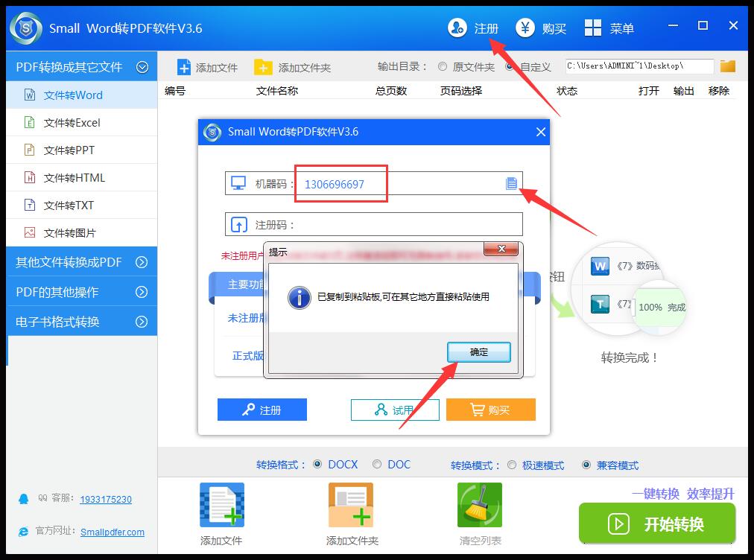The image size is (754, 560).
Task: Choose original folder (原文件夹) as output
Action: tap(443, 66)
